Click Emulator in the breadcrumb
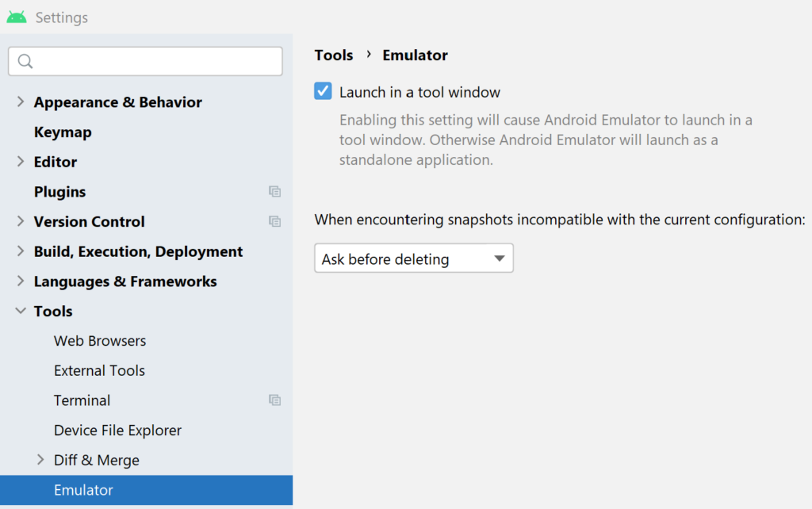 coord(415,55)
